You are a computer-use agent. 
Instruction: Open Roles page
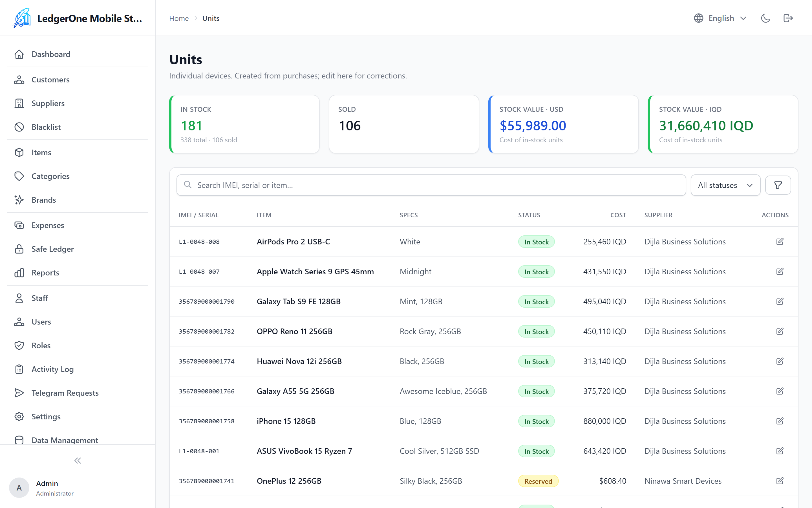[x=78, y=345]
